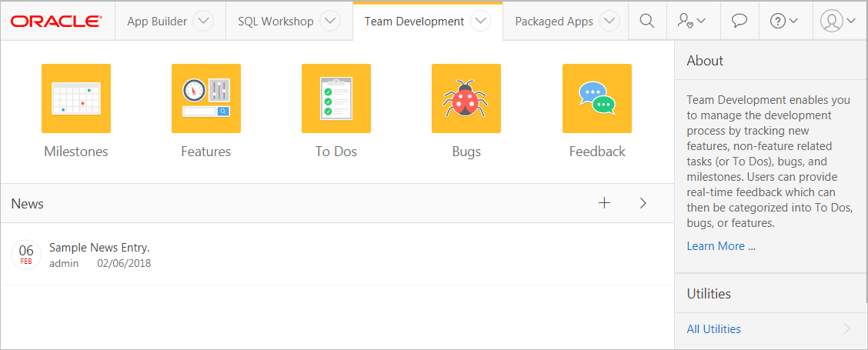Open the Help question mark menu
Image resolution: width=868 pixels, height=350 pixels.
coord(784,21)
